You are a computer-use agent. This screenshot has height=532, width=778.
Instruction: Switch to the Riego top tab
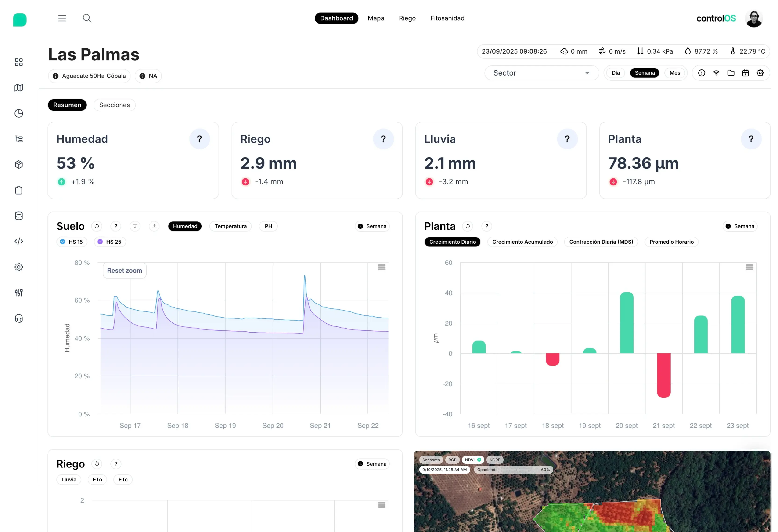(x=407, y=18)
